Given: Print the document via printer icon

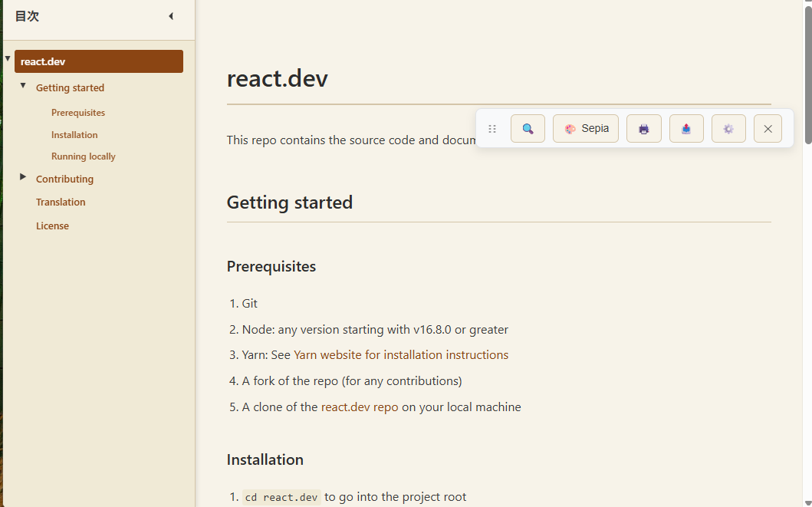Looking at the screenshot, I should (x=644, y=128).
